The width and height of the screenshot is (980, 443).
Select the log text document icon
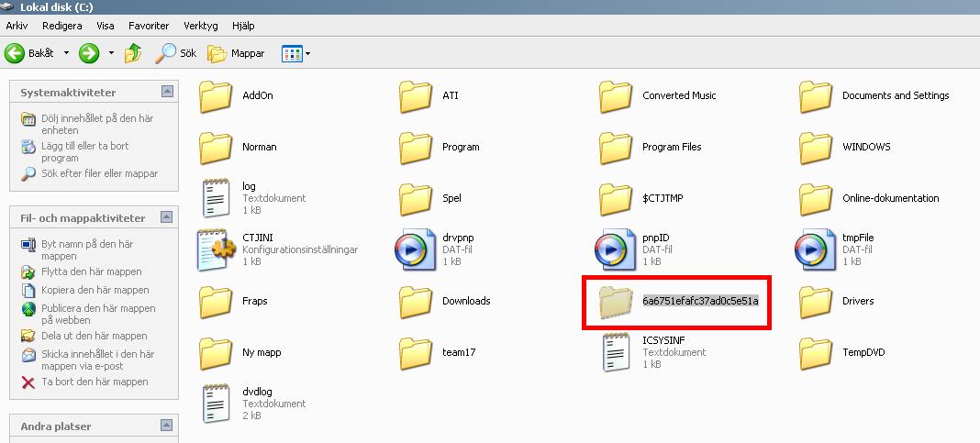pyautogui.click(x=217, y=198)
